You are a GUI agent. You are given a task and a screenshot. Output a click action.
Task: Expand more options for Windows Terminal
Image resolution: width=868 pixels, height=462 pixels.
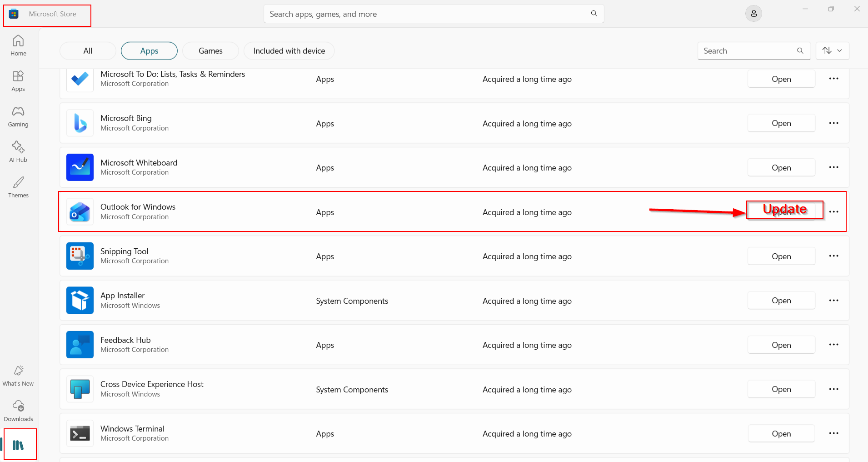833,433
